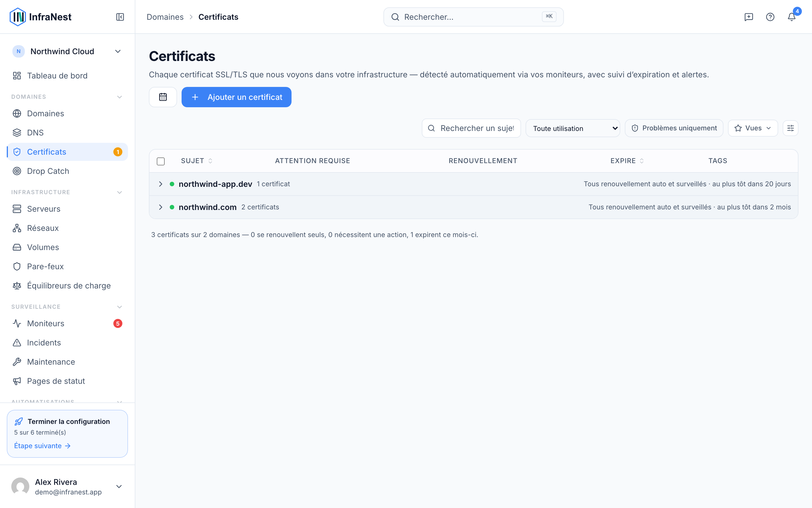
Task: Click Ajouter un certificat button
Action: (x=237, y=97)
